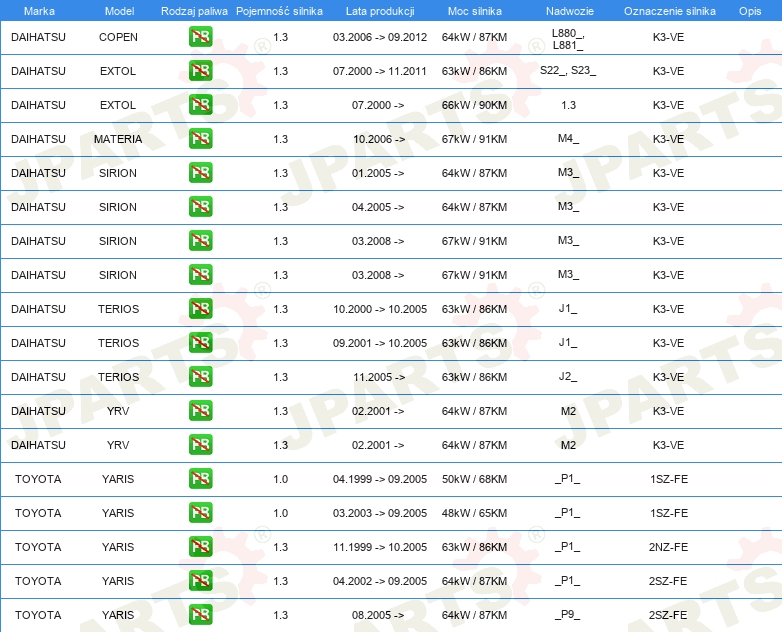782x632 pixels.
Task: Click the date 04.2002 -> 09.2005
Action: coord(380,581)
